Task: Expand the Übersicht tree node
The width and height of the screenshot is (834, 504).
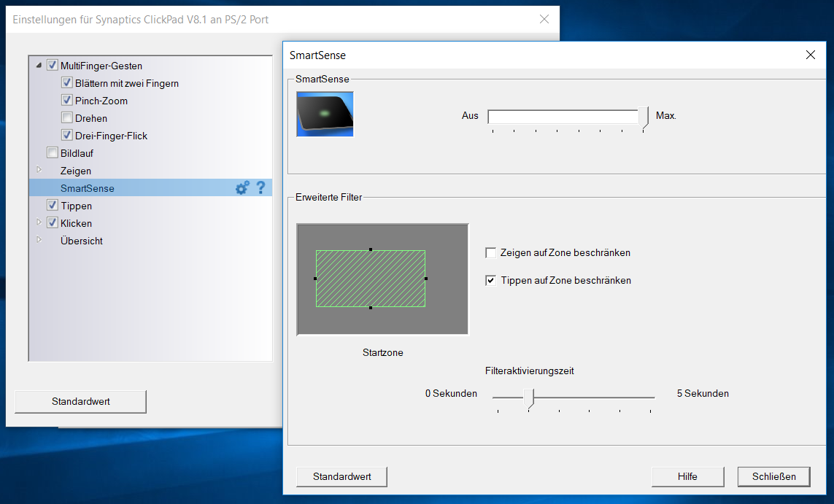Action: 39,241
